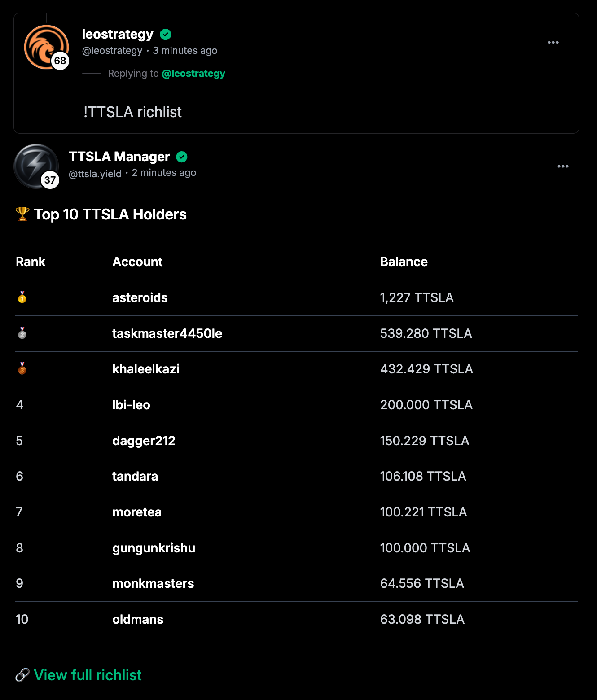Click the '3 minutes ago' timestamp
Image resolution: width=597 pixels, height=700 pixels.
point(185,51)
